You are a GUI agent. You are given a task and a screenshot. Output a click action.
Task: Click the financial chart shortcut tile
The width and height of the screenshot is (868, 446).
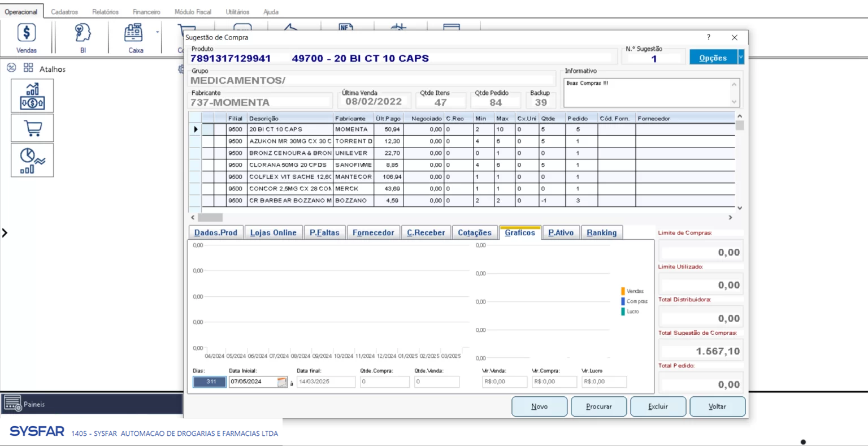(x=32, y=96)
